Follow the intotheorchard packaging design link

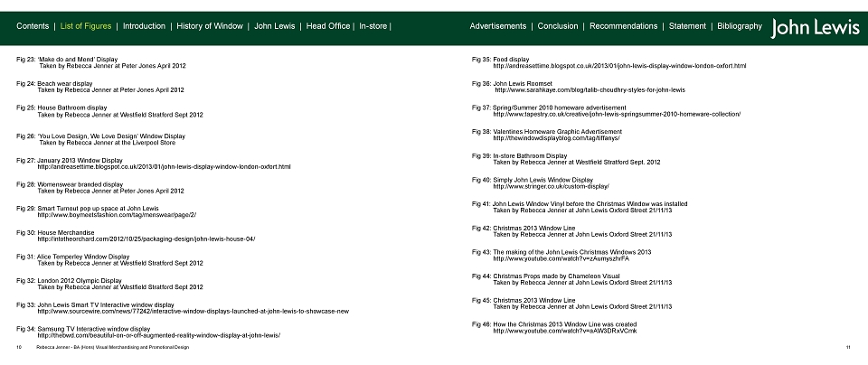click(146, 239)
